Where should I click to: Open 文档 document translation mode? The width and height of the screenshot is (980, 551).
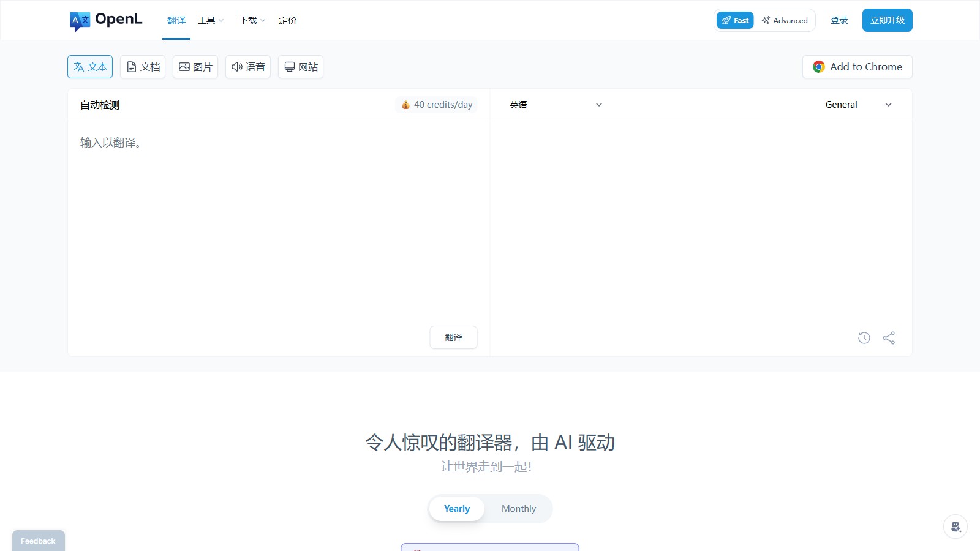tap(142, 67)
